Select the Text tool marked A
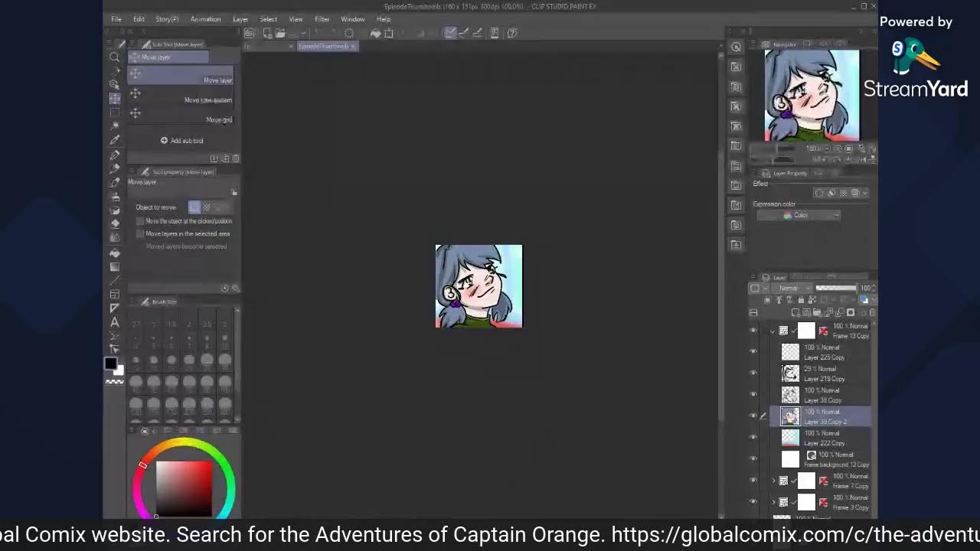980x551 pixels. pyautogui.click(x=114, y=322)
